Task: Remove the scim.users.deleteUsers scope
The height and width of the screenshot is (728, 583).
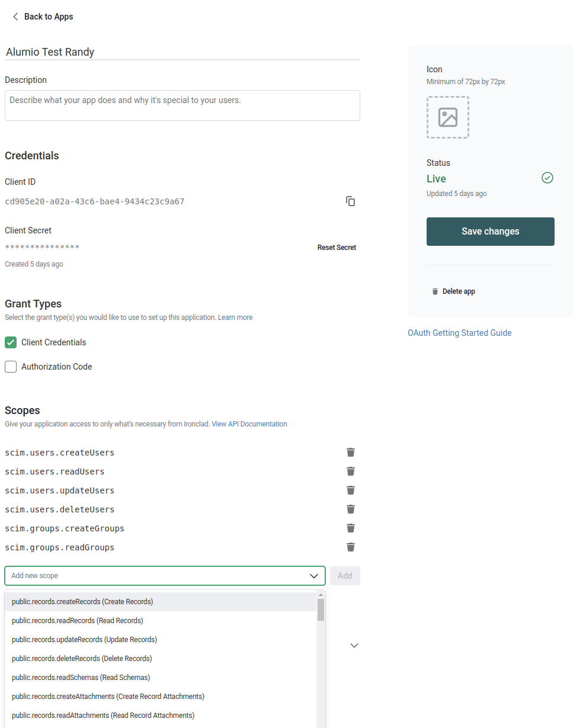Action: pyautogui.click(x=351, y=509)
